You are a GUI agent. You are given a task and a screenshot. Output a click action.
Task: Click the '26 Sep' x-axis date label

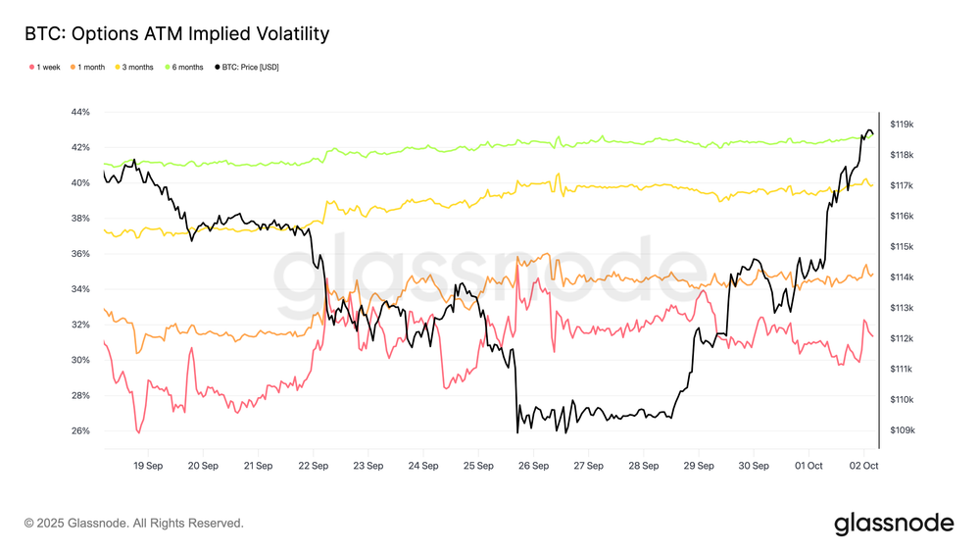point(533,466)
